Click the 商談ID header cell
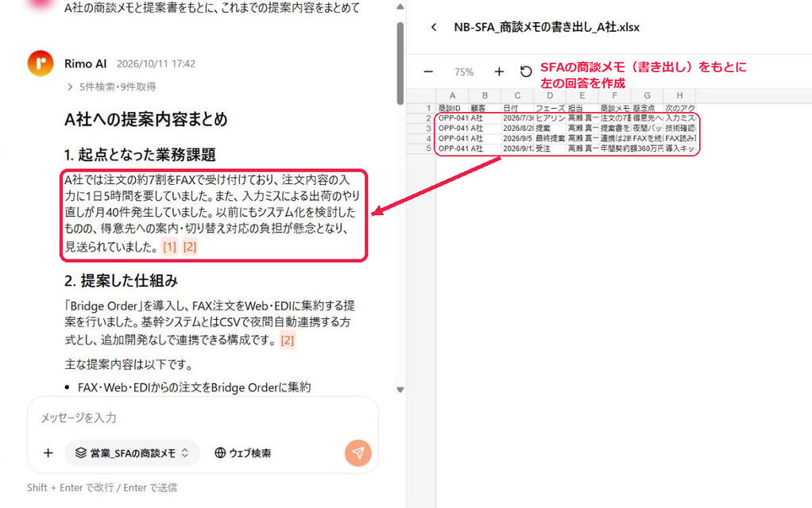Screen dimensions: 812x508 point(453,108)
